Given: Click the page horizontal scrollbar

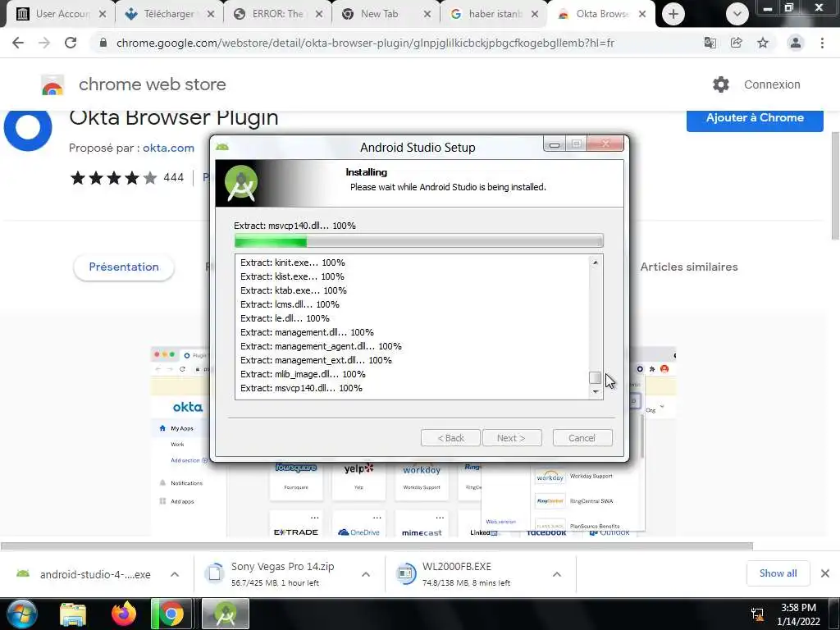Looking at the screenshot, I should [377, 546].
